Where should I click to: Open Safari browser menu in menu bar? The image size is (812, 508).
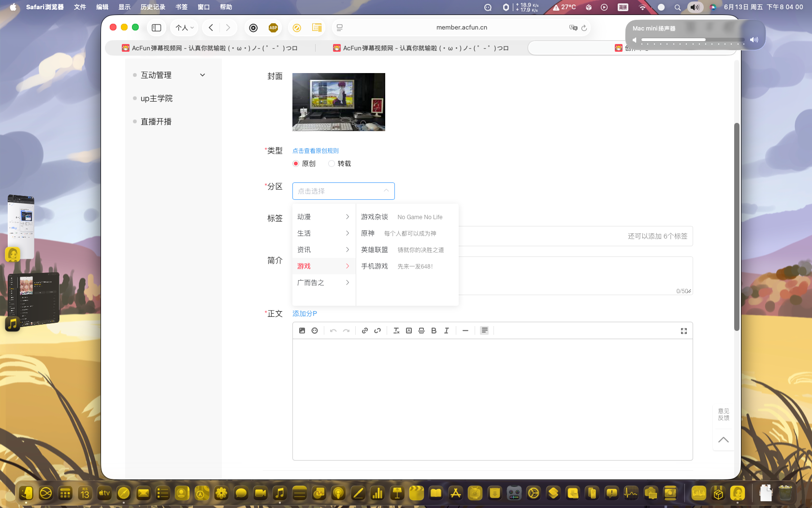[x=44, y=7]
